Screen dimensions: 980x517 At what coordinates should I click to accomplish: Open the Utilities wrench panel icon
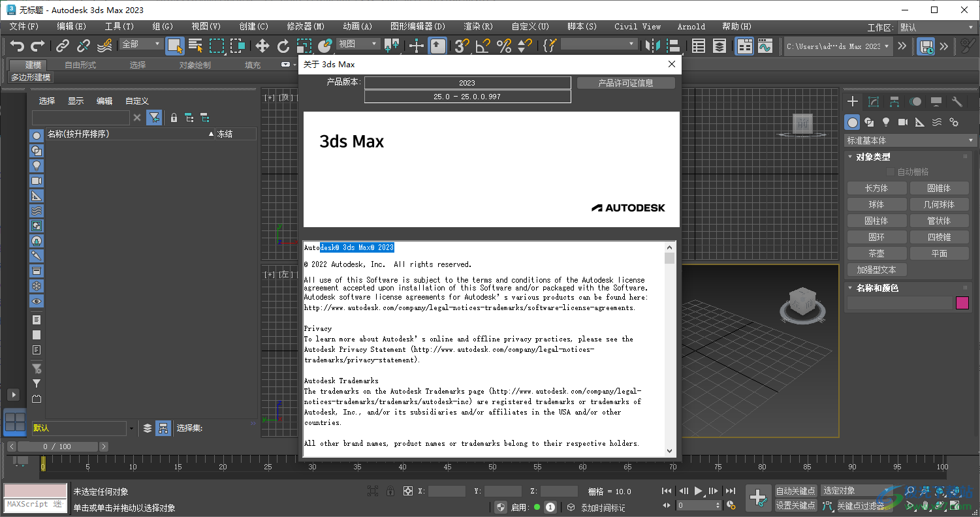(x=957, y=102)
